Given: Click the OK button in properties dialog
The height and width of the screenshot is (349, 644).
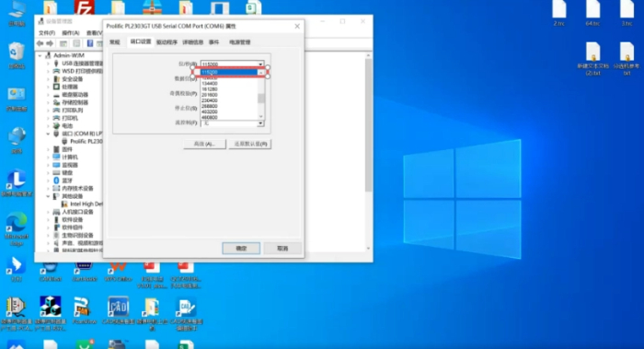Looking at the screenshot, I should click(241, 249).
